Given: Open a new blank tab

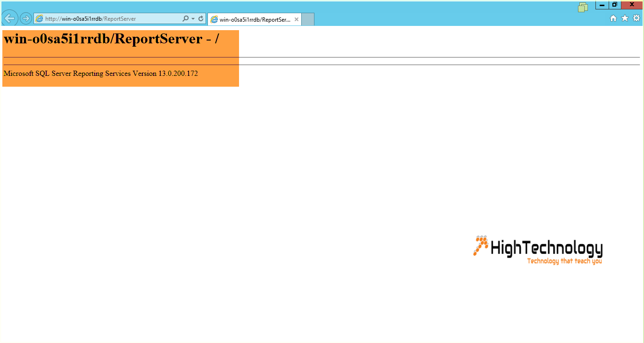Looking at the screenshot, I should pyautogui.click(x=308, y=19).
